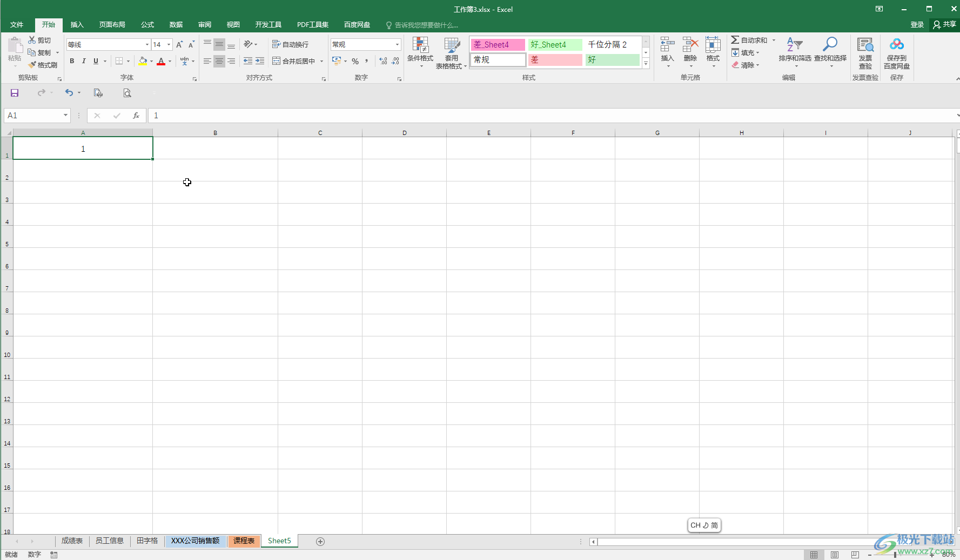Apply comma thousands separator style
The image size is (960, 560).
pyautogui.click(x=367, y=61)
